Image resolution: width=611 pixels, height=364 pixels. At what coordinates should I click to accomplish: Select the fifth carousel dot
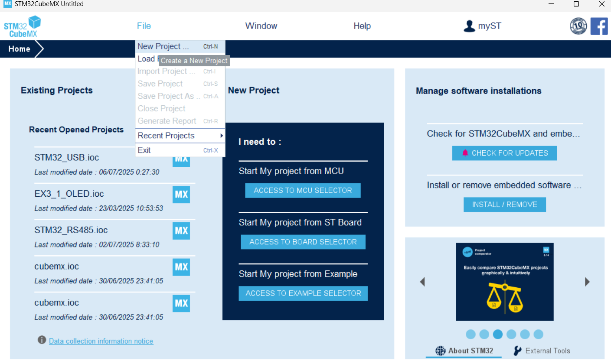[525, 334]
